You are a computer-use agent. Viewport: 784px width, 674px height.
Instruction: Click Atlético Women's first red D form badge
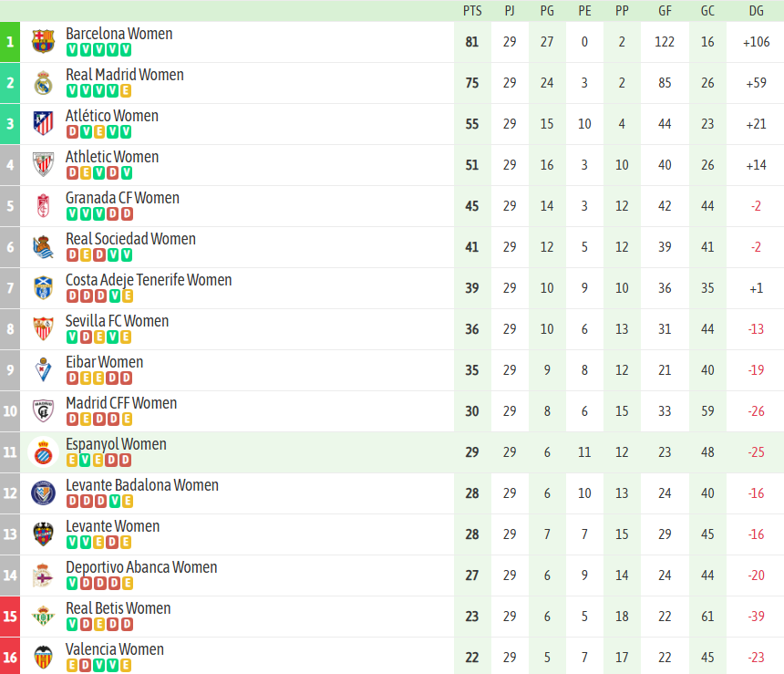tap(72, 132)
